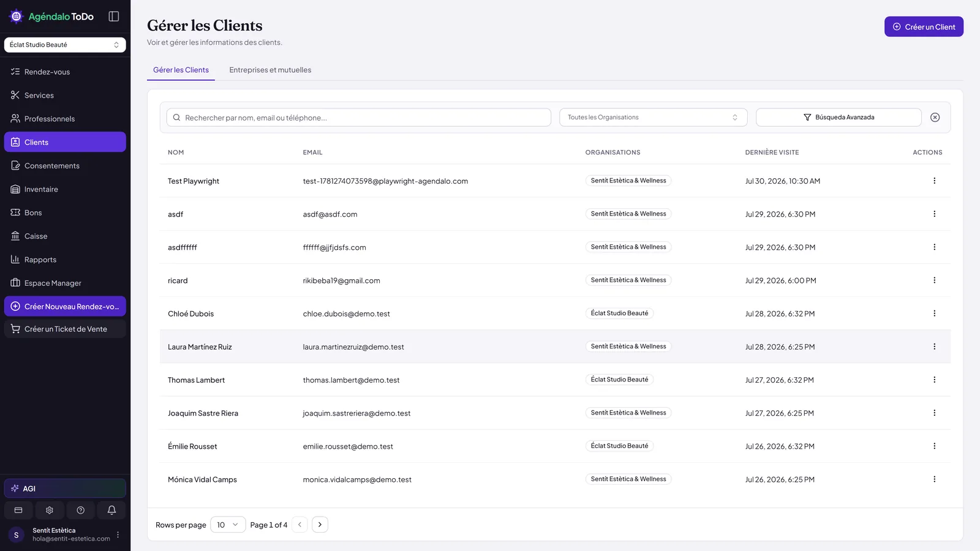Open the AGI assistant button
980x551 pixels.
(65, 489)
